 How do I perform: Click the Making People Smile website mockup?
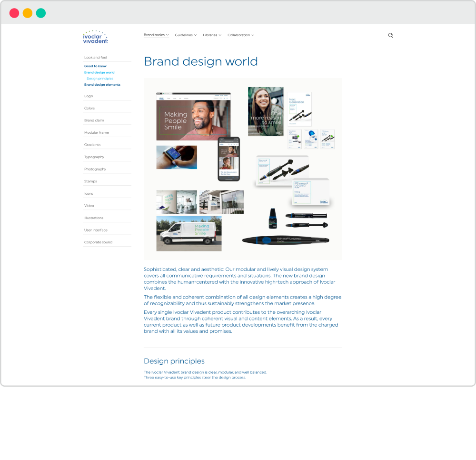tap(193, 117)
